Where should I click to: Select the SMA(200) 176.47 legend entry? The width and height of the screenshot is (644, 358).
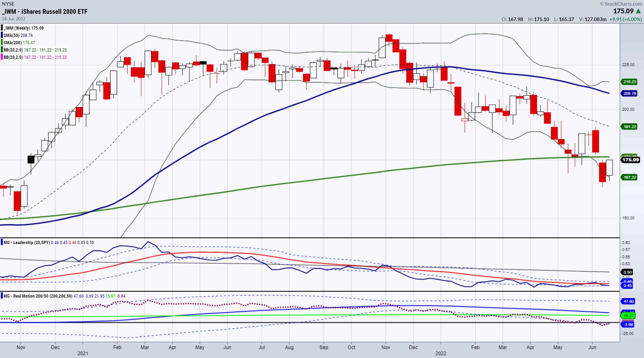point(19,43)
